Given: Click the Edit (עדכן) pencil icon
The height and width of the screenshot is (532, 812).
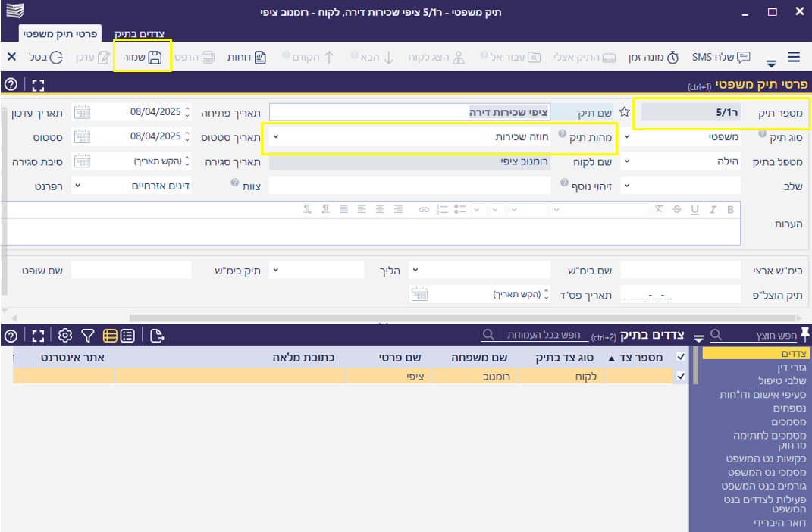Looking at the screenshot, I should tap(104, 57).
